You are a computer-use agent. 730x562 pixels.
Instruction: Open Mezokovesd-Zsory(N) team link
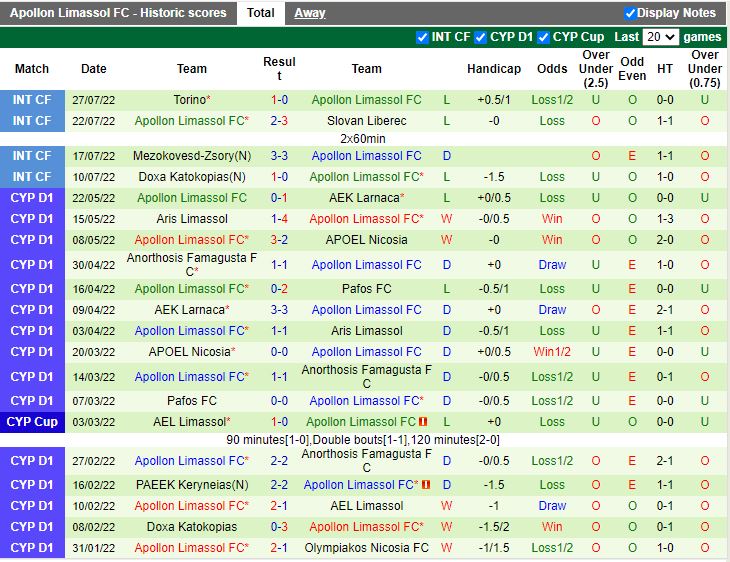pos(192,156)
